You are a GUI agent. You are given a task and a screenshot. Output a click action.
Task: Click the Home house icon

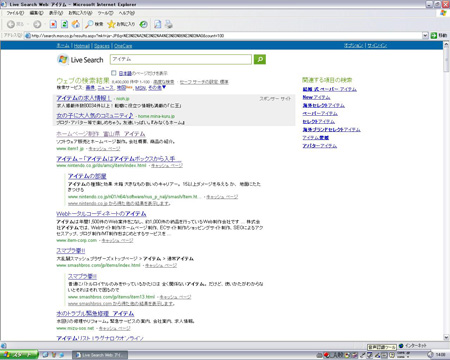[76, 24]
